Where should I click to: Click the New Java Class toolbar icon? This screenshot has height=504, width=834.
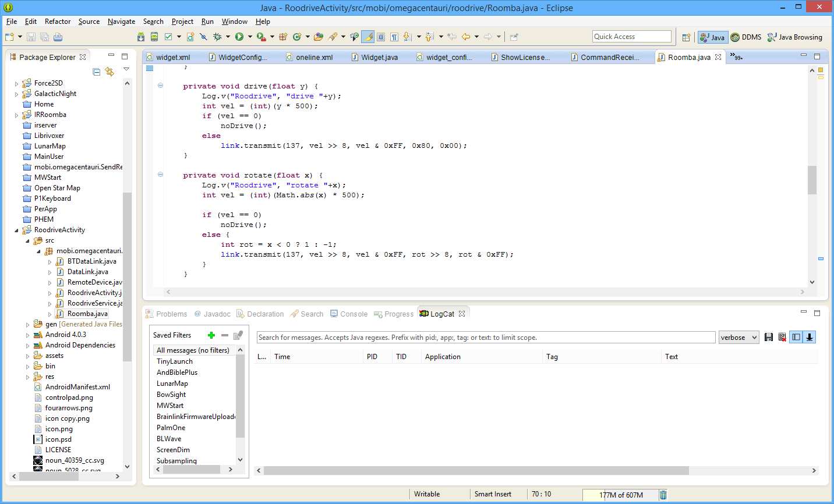[297, 37]
